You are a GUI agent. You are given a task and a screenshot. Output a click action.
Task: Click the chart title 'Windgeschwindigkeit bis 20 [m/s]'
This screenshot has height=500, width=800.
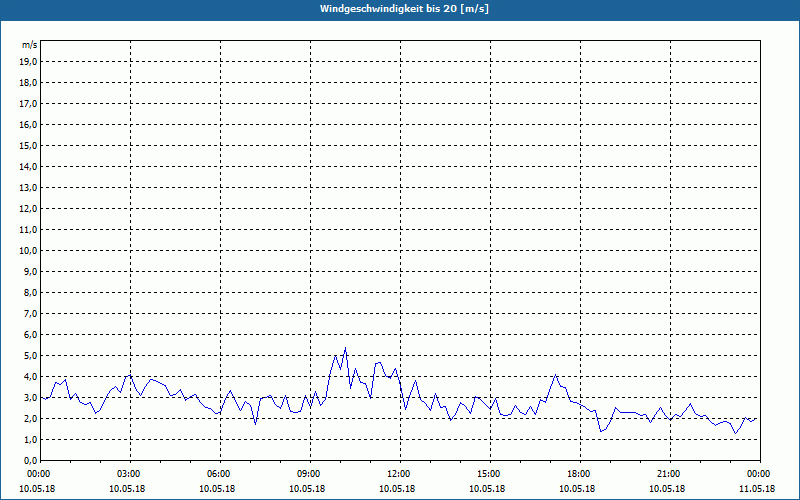[x=404, y=9]
